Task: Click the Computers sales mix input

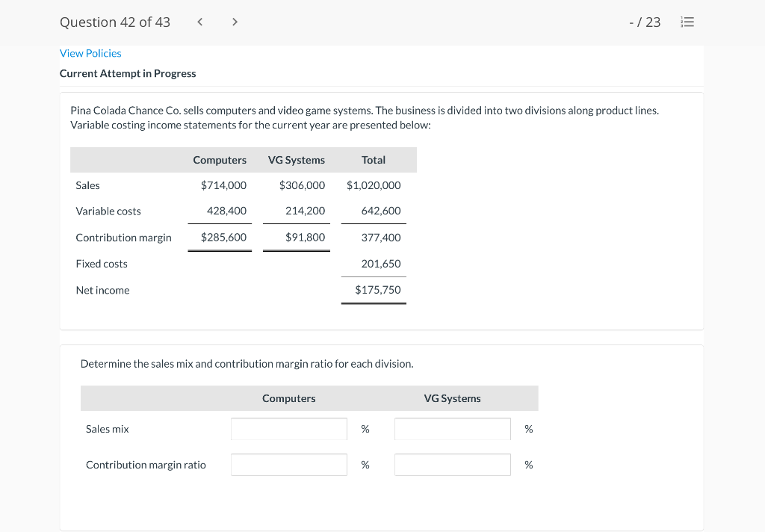Action: pyautogui.click(x=289, y=429)
